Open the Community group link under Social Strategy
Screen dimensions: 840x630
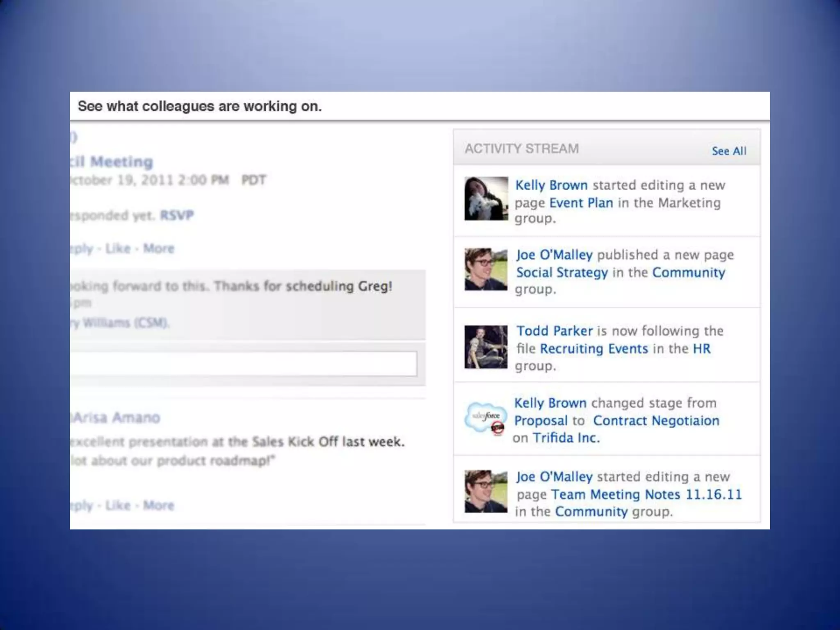(688, 272)
